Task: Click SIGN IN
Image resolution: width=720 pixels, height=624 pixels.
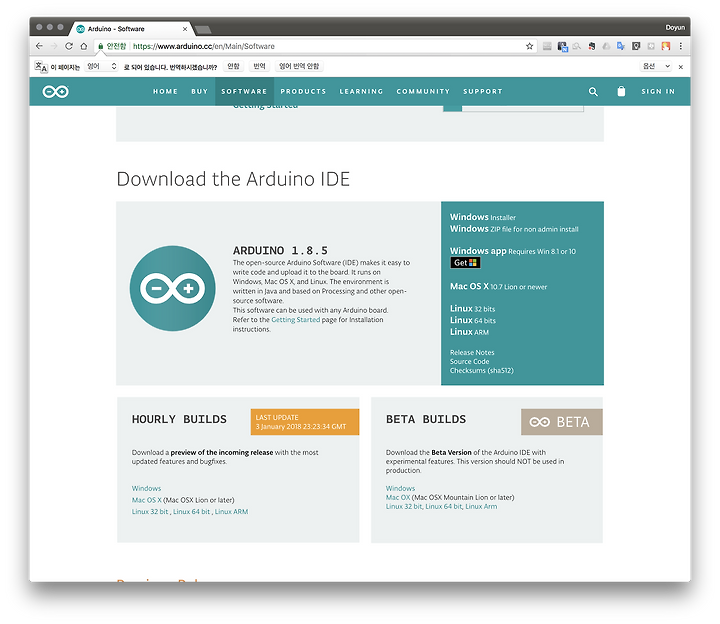Action: tap(658, 91)
